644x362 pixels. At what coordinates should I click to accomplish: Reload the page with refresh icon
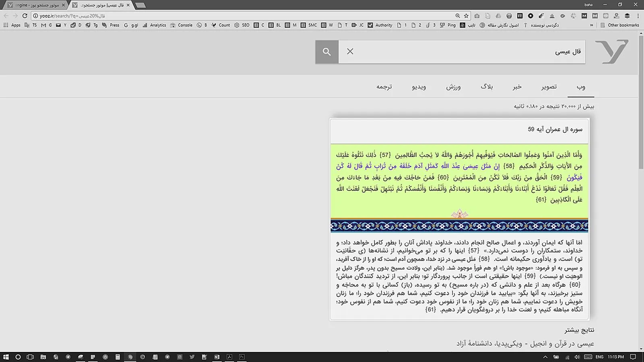[25, 16]
